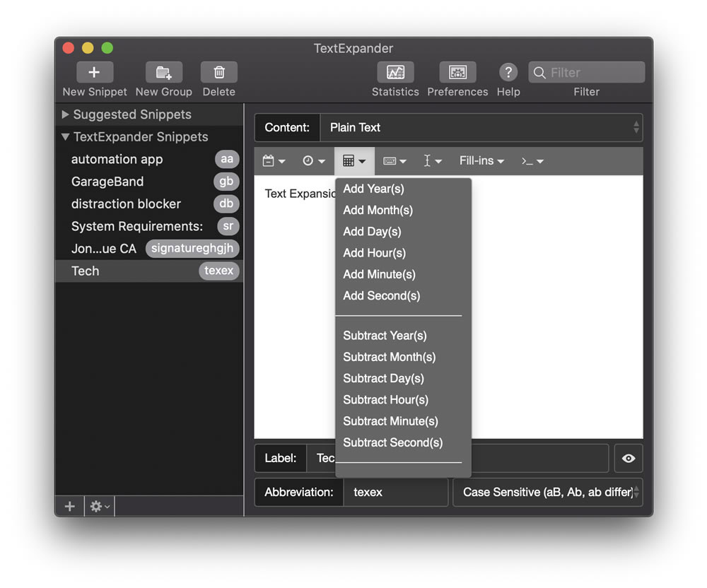Select the Tech snippet row
Viewport: 707px width, 588px height.
[148, 271]
